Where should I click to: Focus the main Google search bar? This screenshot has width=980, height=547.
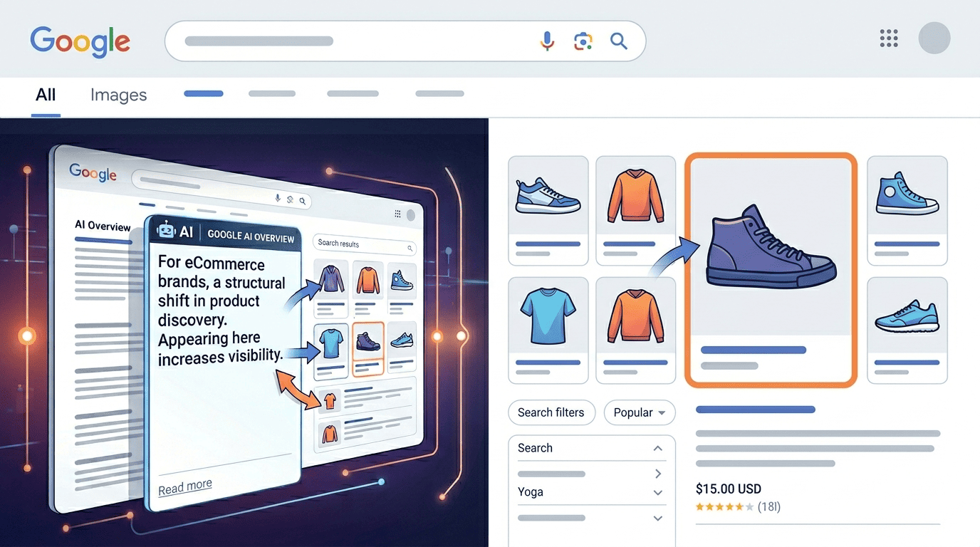[405, 41]
